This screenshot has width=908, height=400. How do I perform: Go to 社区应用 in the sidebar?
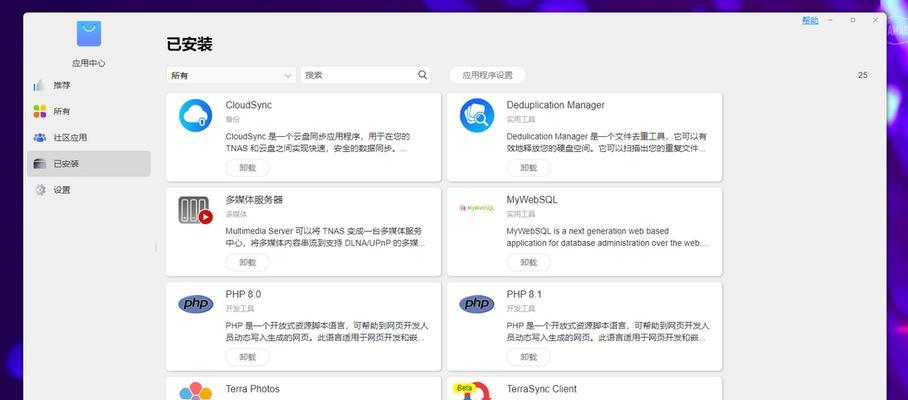89,138
